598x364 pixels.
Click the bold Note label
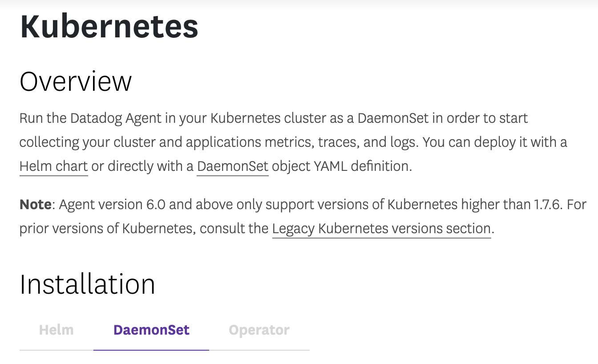coord(35,204)
